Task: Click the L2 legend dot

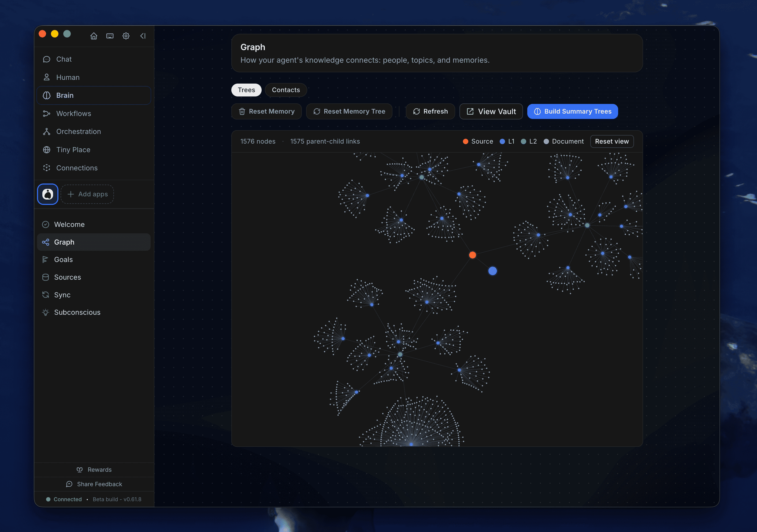Action: [x=524, y=142]
